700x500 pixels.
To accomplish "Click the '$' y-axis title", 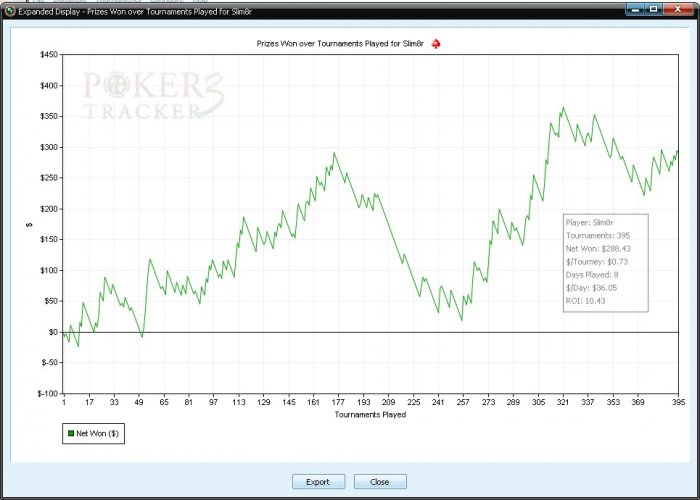I will 30,225.
